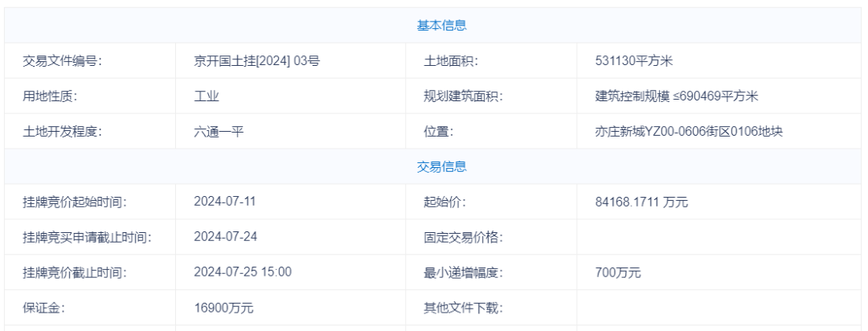Click the 建筑控制规模 ≤690469平方米 value
The height and width of the screenshot is (331, 868).
[671, 96]
